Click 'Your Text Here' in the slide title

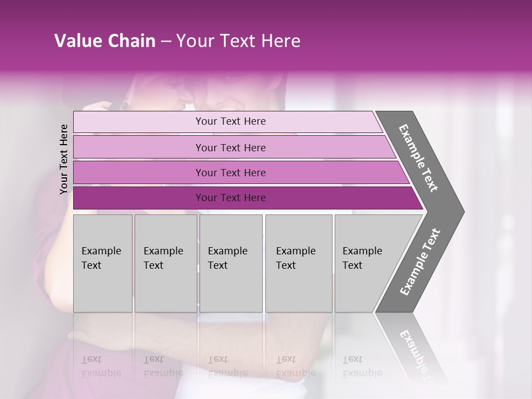(238, 40)
